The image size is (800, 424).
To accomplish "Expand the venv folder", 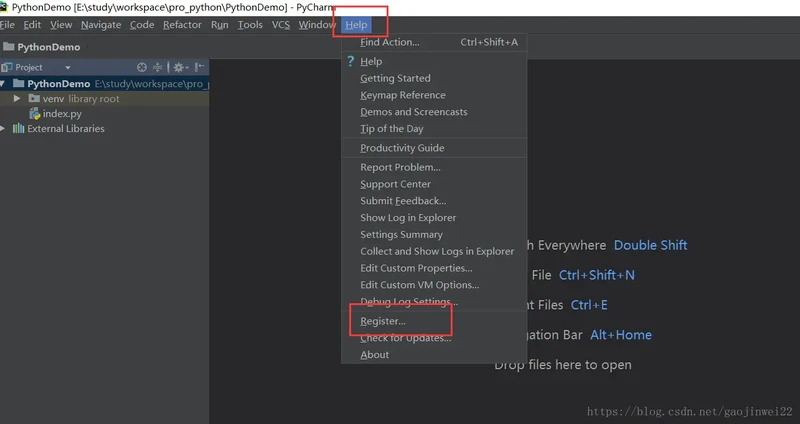I will point(18,99).
